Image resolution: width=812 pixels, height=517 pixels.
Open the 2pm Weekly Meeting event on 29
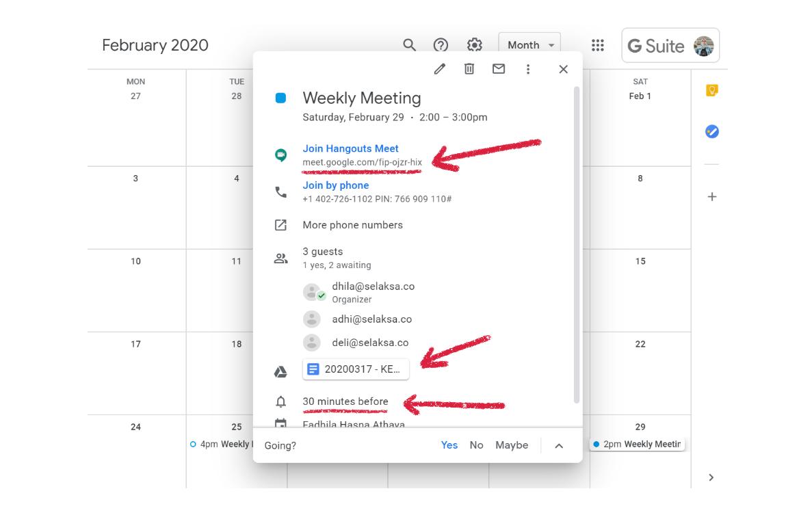pos(637,444)
